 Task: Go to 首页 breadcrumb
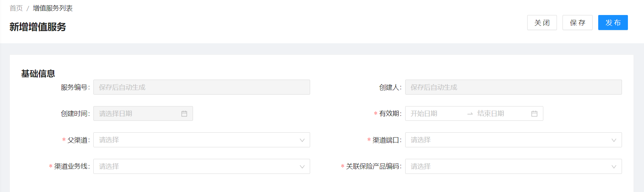(x=16, y=8)
